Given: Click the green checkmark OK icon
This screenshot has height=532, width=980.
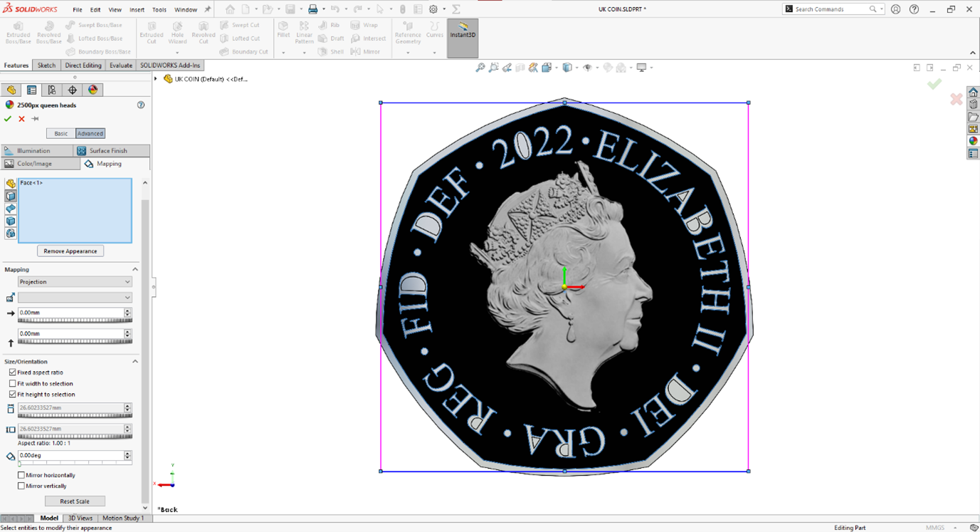Looking at the screenshot, I should tap(8, 119).
